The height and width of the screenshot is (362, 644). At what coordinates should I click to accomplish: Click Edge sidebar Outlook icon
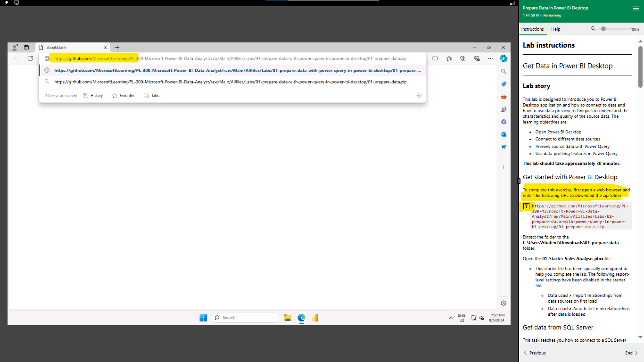coord(504,134)
